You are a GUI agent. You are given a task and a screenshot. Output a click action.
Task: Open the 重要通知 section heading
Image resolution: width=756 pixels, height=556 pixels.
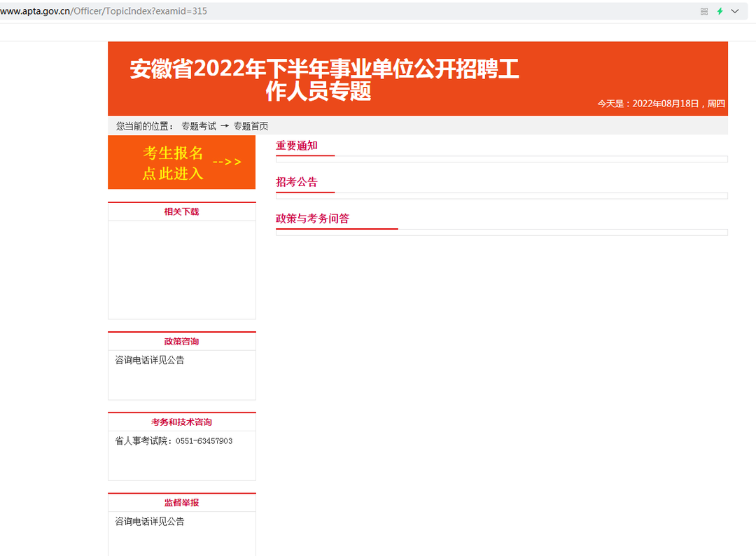[x=297, y=146]
